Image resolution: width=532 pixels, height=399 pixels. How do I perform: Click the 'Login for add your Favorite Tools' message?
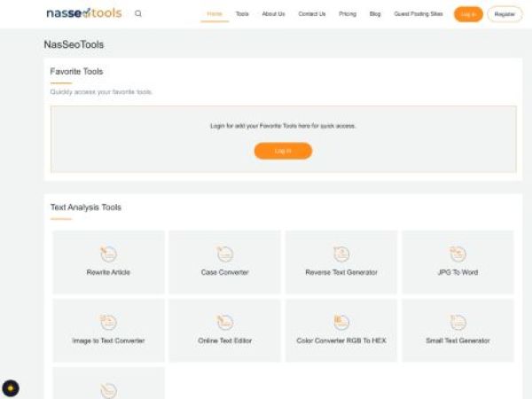(x=283, y=126)
